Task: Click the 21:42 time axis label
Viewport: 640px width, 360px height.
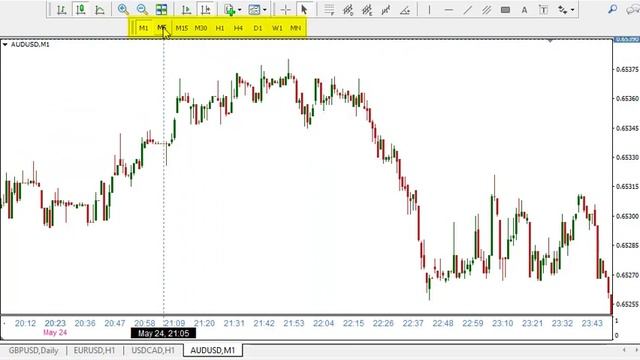Action: (x=264, y=323)
